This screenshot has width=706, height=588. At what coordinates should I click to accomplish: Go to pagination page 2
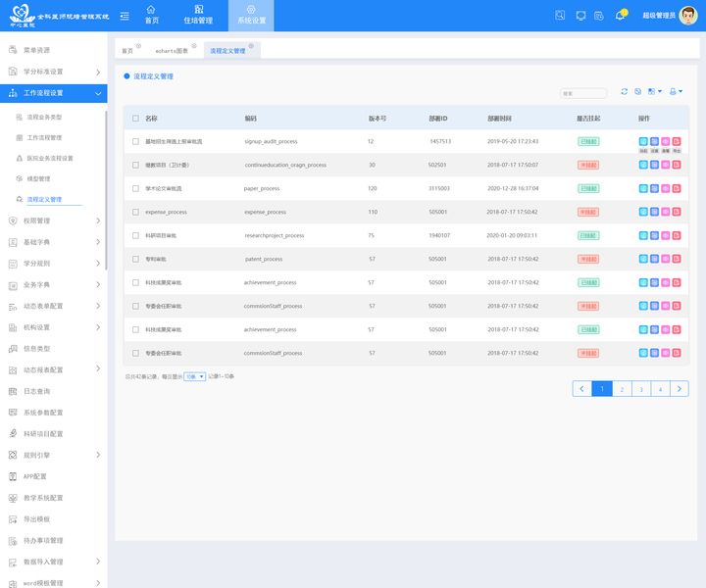click(x=622, y=389)
